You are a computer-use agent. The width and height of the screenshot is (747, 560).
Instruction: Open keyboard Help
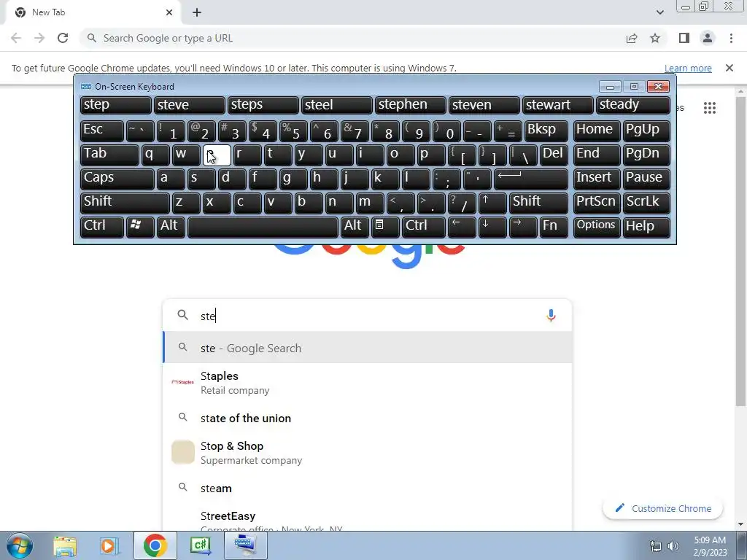point(646,227)
